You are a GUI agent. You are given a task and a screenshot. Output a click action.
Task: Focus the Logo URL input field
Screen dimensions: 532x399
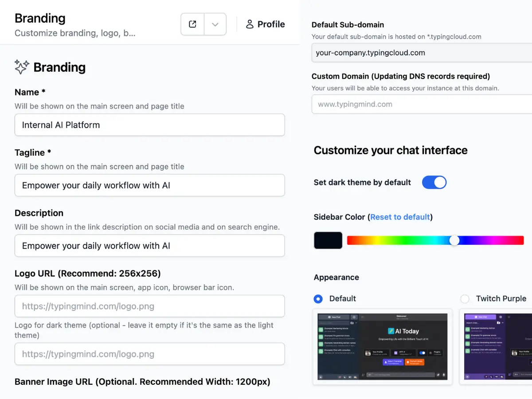coord(150,306)
